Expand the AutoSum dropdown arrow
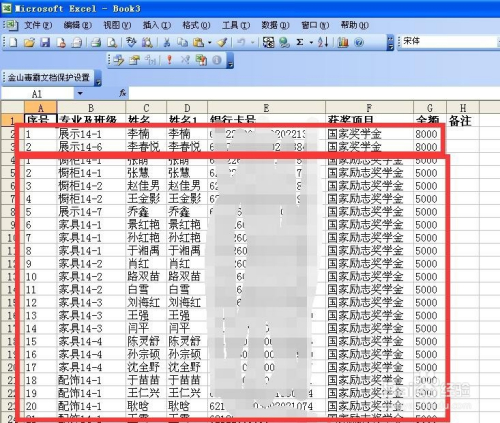The image size is (500, 423). click(x=311, y=43)
